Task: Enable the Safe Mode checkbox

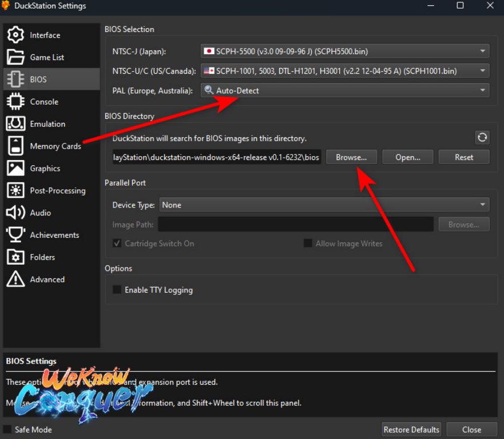Action: click(x=7, y=429)
